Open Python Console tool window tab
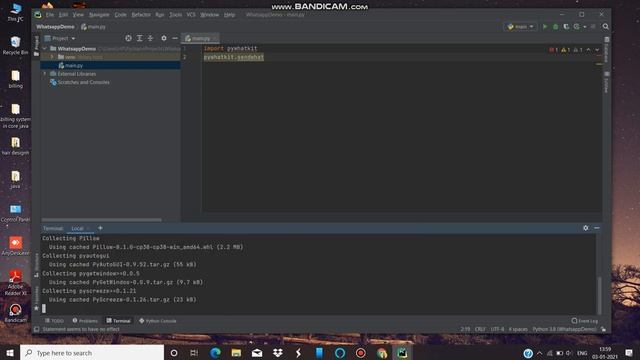The image size is (640, 360). click(x=158, y=321)
